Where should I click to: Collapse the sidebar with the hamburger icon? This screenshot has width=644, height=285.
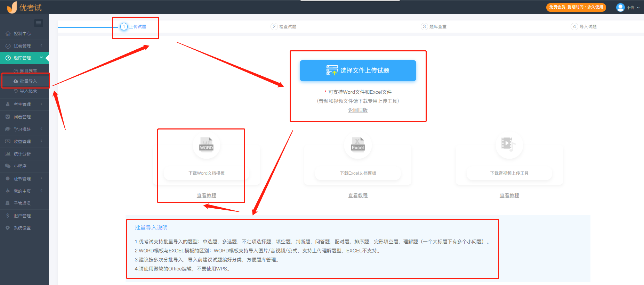coord(39,23)
